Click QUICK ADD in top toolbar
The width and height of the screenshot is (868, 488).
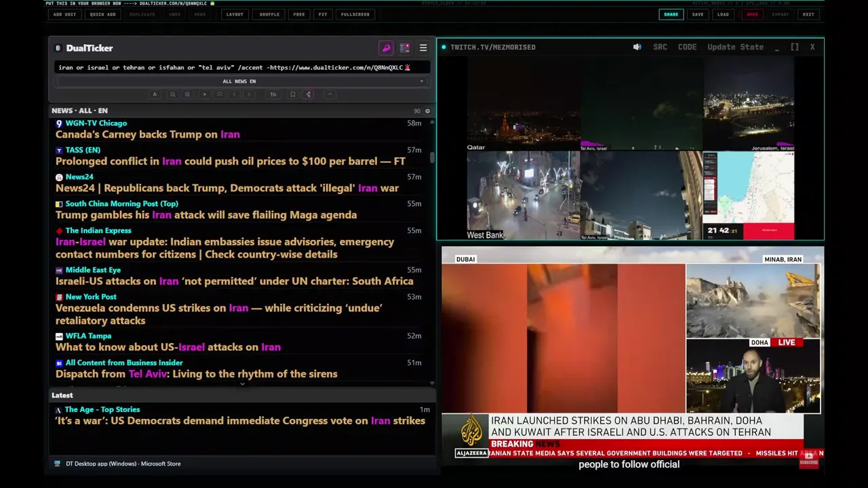click(x=102, y=14)
